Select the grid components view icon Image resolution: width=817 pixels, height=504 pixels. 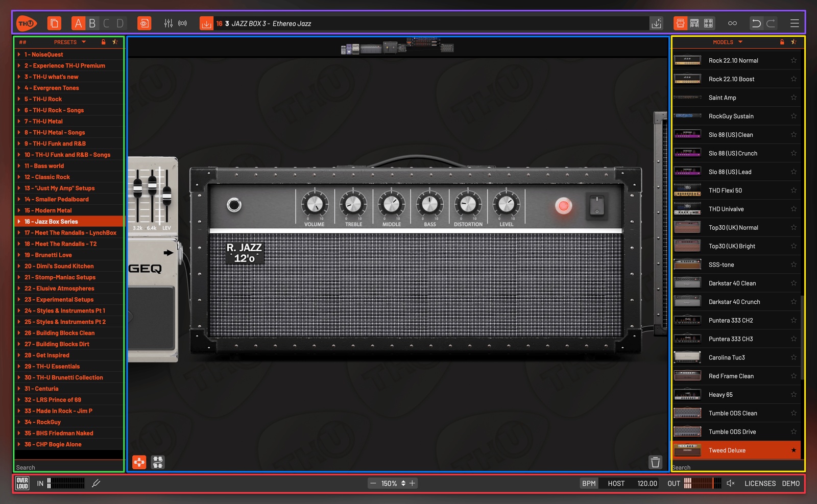tap(708, 23)
